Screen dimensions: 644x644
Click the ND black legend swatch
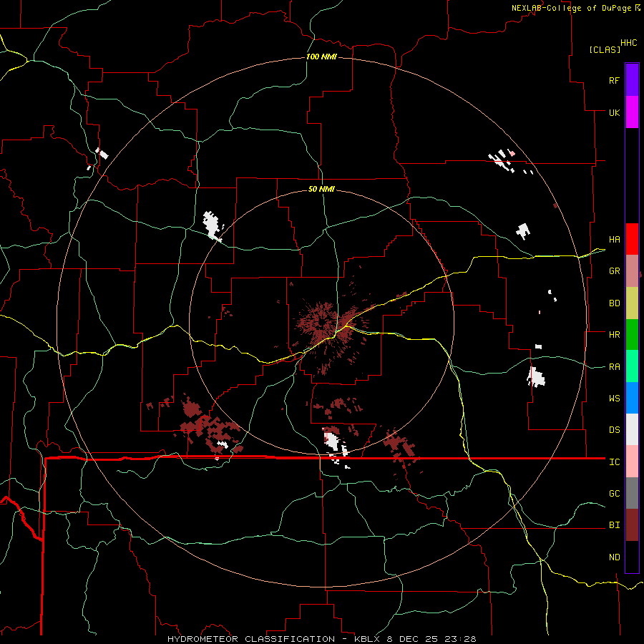click(x=632, y=557)
